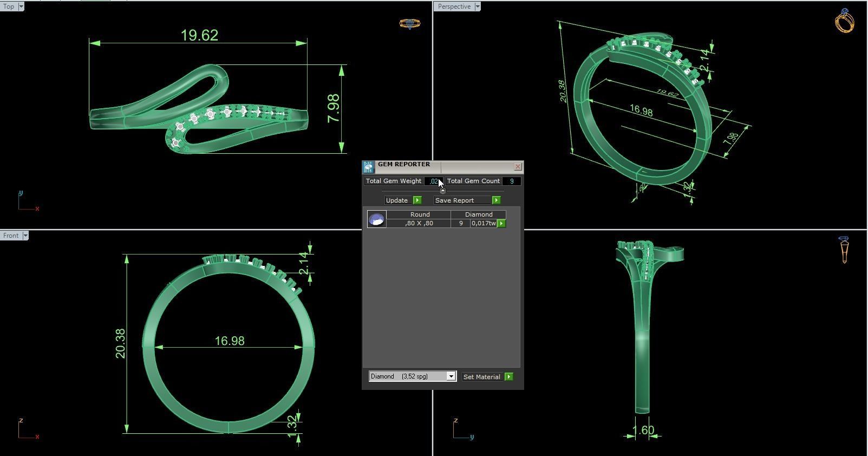This screenshot has height=456, width=868.
Task: Click the green arrow beside Update
Action: [x=417, y=200]
